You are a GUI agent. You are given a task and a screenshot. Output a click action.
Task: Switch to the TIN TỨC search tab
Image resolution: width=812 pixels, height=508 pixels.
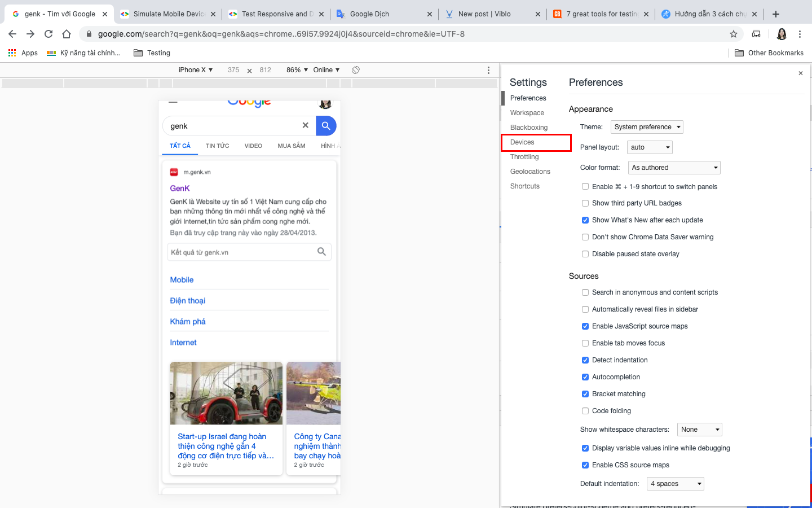click(x=217, y=146)
